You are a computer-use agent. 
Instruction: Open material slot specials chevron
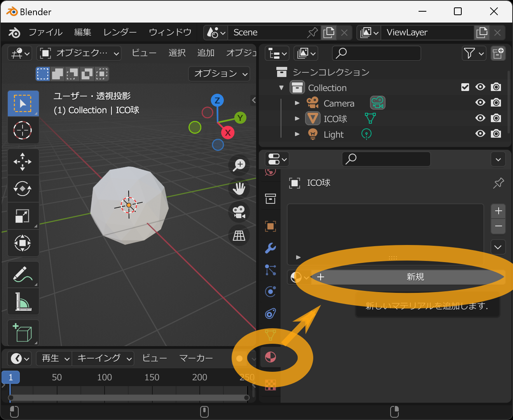[x=498, y=247]
